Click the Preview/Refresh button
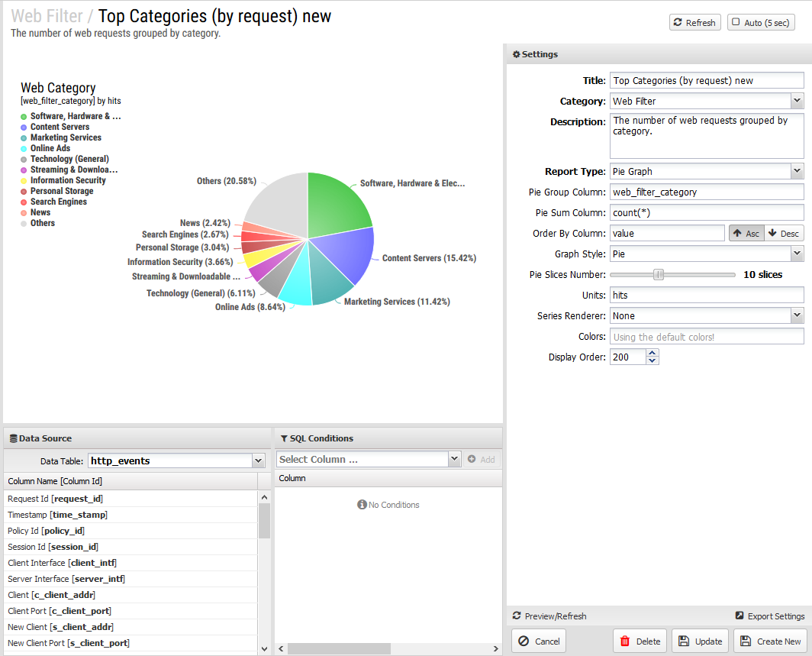 (x=549, y=616)
